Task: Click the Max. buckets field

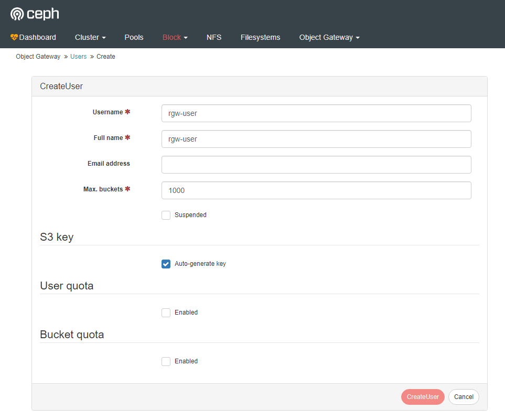Action: (x=316, y=190)
